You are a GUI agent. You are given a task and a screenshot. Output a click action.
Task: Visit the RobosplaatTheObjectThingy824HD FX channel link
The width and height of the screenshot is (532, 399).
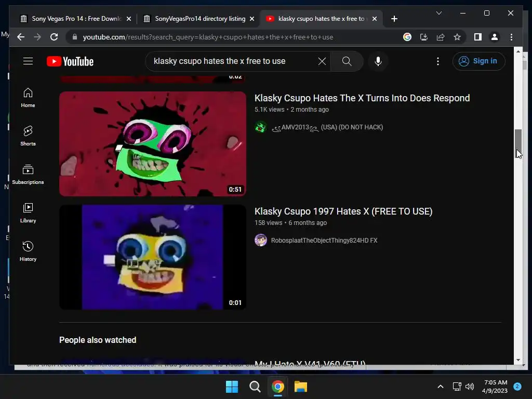[324, 241]
